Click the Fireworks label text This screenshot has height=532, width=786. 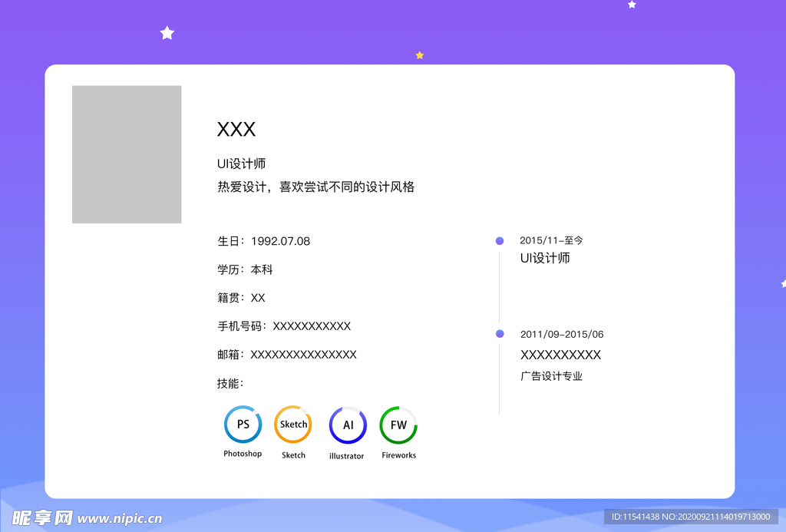click(x=398, y=455)
